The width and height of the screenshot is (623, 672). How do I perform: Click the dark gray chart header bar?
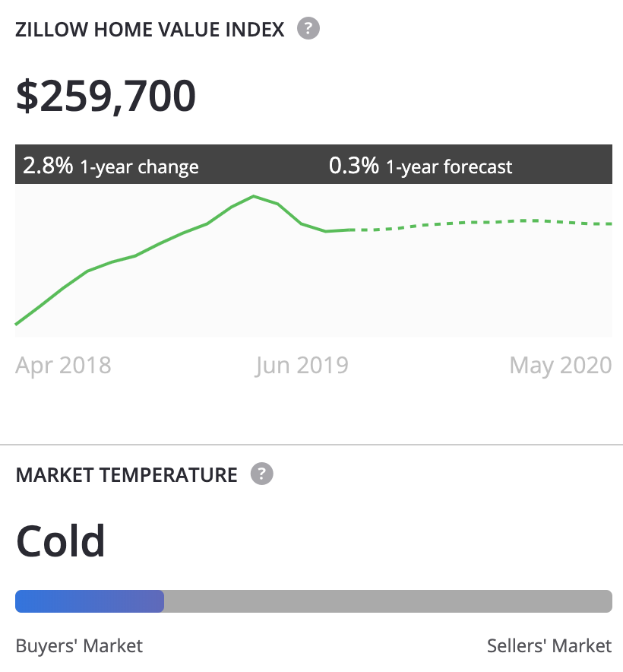pos(314,164)
